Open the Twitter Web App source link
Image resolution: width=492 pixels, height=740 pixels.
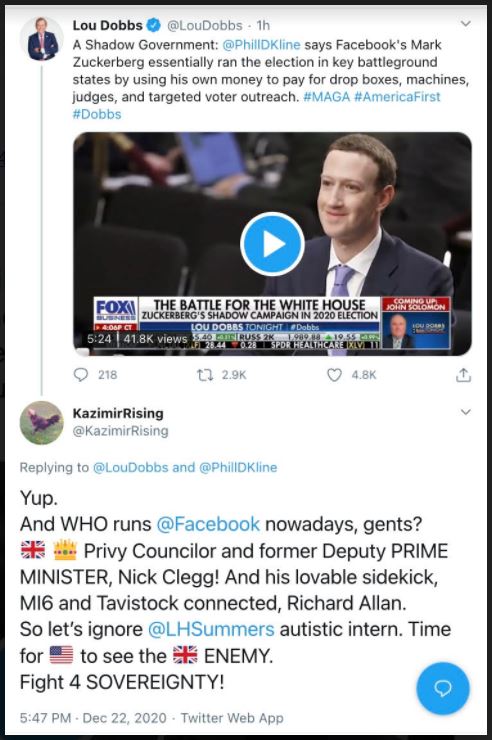[232, 718]
